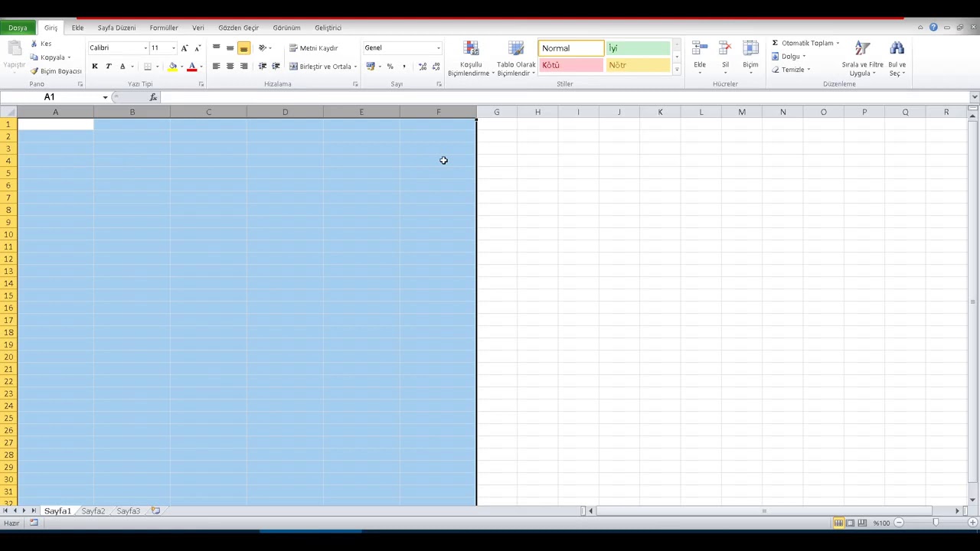Click the borders icon
The image size is (980, 551).
coord(148,67)
